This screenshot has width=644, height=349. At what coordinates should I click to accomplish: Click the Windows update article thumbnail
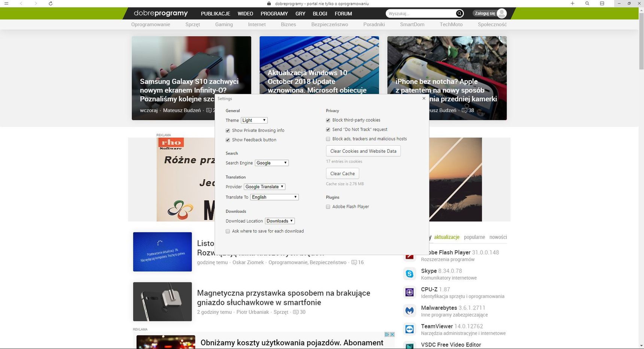point(162,252)
